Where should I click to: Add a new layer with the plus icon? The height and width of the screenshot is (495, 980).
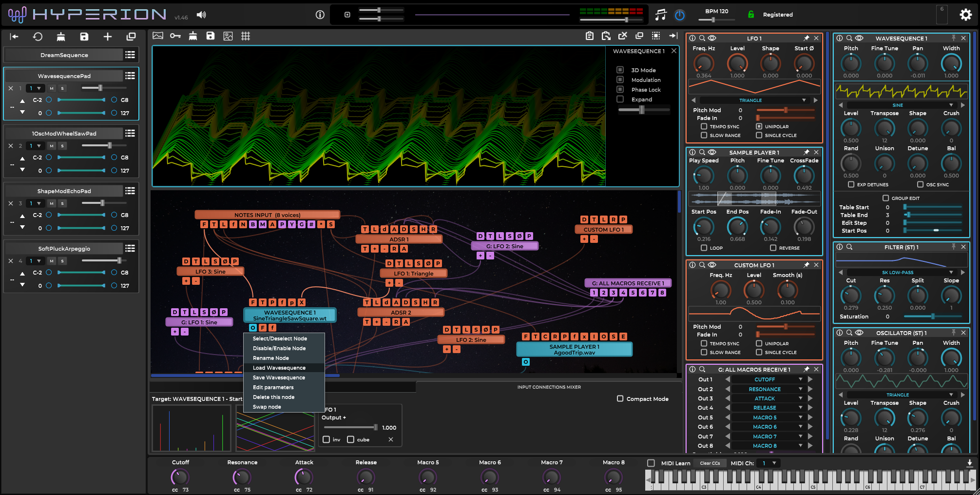pos(108,37)
